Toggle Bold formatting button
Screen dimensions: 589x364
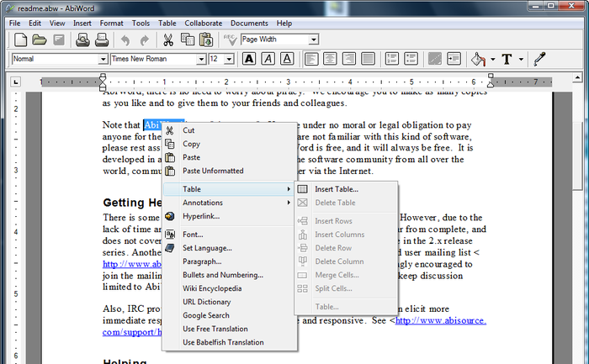(249, 59)
